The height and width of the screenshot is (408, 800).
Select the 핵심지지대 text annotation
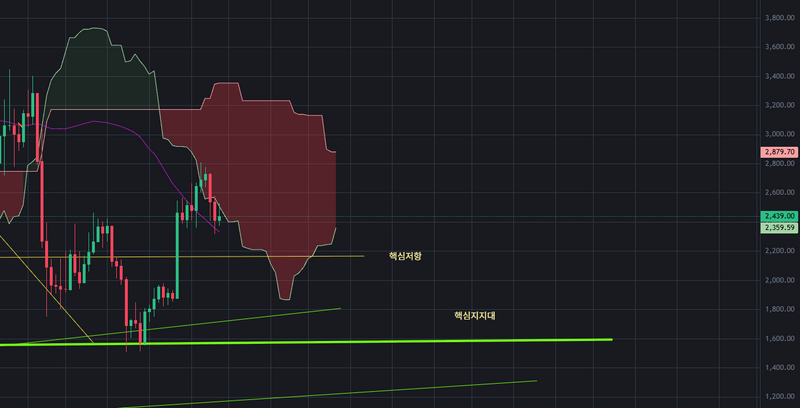pos(474,316)
